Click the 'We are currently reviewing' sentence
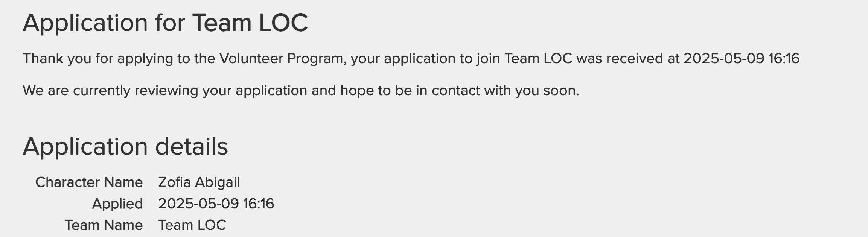868x237 pixels. pos(301,91)
